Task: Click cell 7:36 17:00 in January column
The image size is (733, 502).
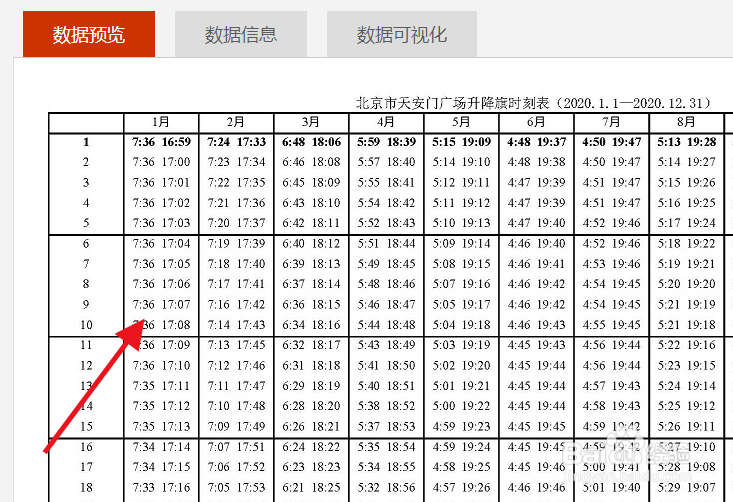Action: click(161, 162)
